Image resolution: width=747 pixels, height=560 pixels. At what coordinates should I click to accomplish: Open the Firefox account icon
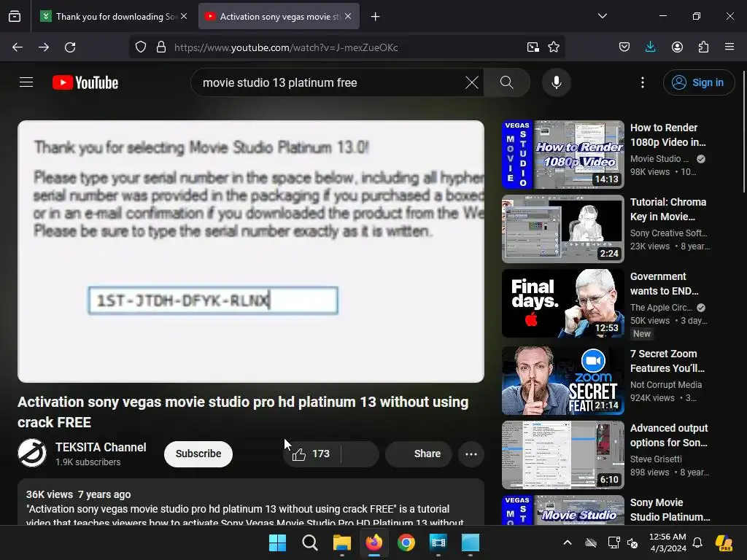coord(677,47)
